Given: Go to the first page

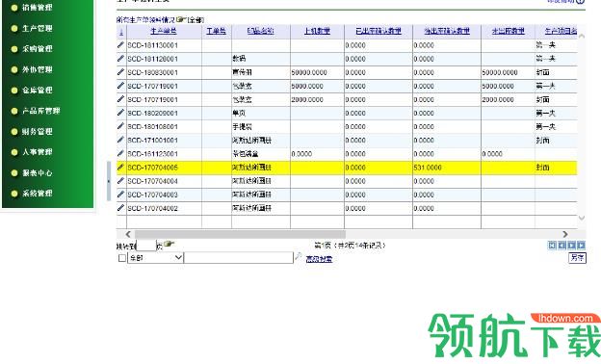Looking at the screenshot, I should click(552, 246).
